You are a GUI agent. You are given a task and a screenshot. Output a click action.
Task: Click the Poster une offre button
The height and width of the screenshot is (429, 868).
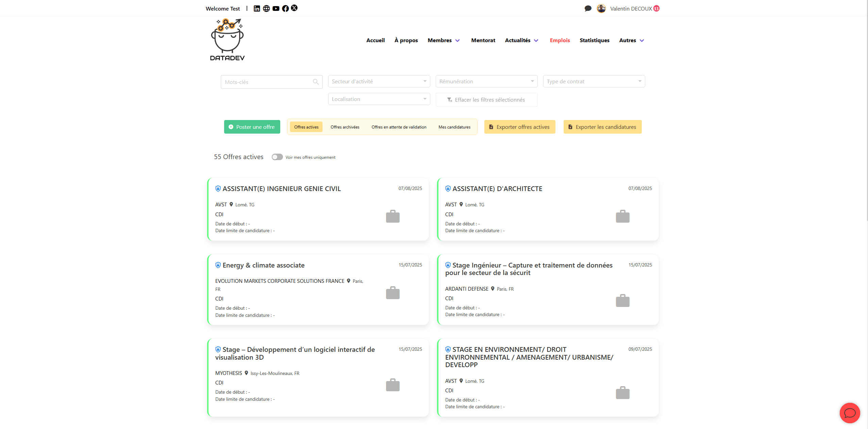(x=252, y=127)
